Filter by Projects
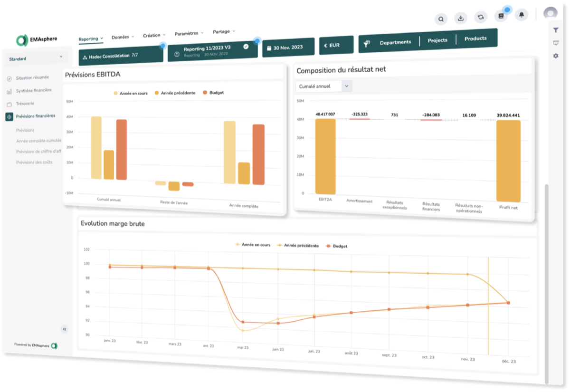The height and width of the screenshot is (392, 570). click(437, 40)
